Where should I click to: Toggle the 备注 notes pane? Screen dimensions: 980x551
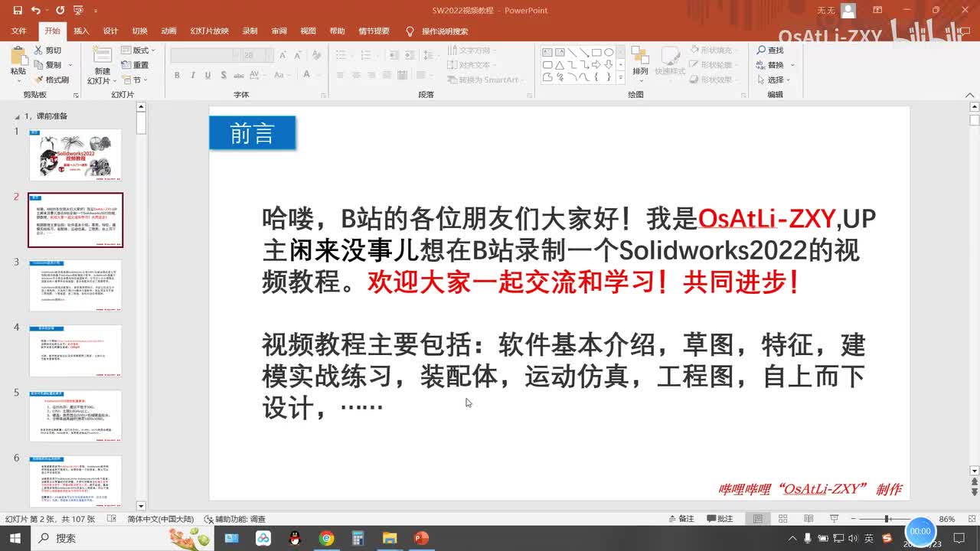point(681,519)
